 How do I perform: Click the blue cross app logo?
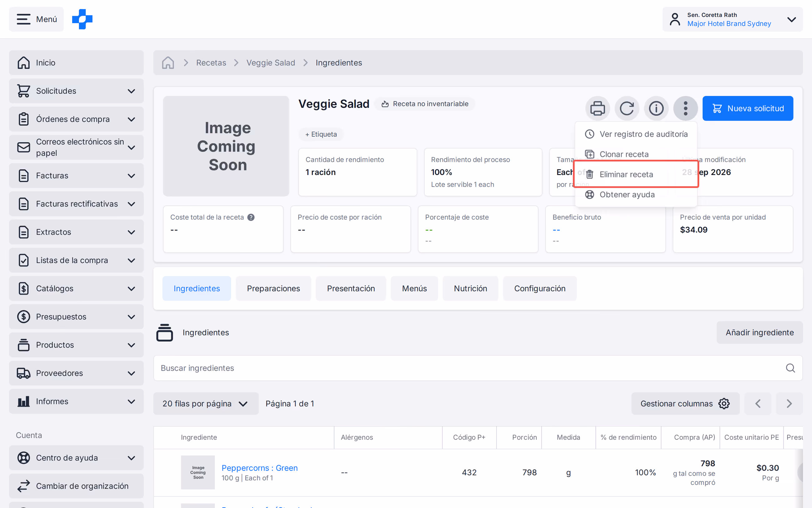(82, 19)
